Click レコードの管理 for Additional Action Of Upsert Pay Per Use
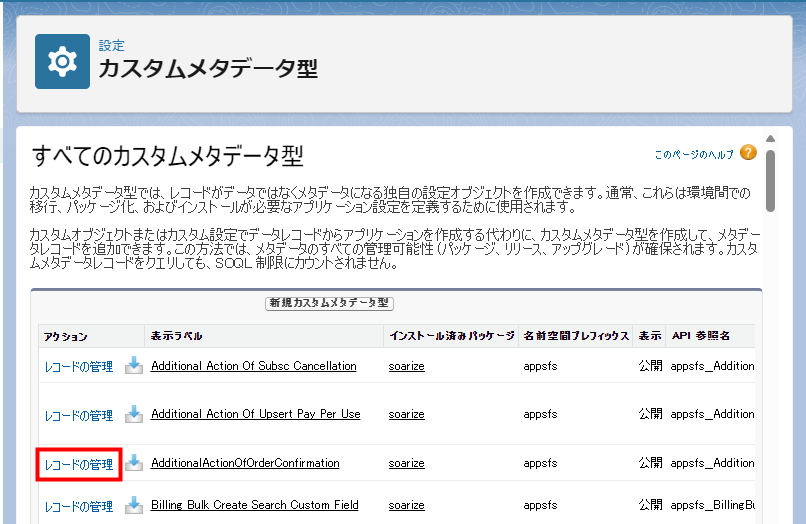 tap(79, 415)
